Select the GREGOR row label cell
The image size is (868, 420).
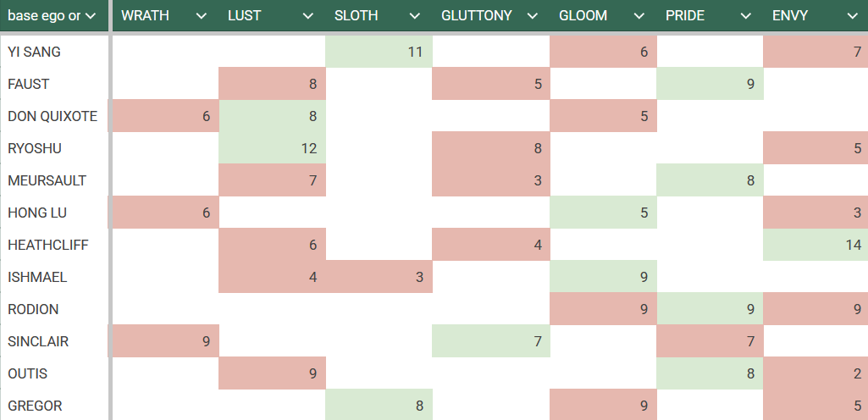pos(54,406)
